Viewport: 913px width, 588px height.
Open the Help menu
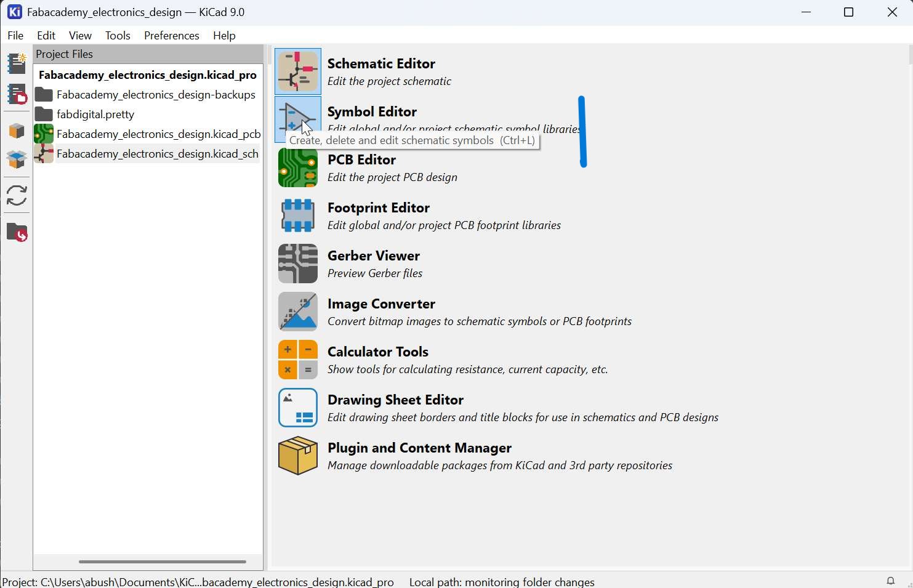pos(224,36)
